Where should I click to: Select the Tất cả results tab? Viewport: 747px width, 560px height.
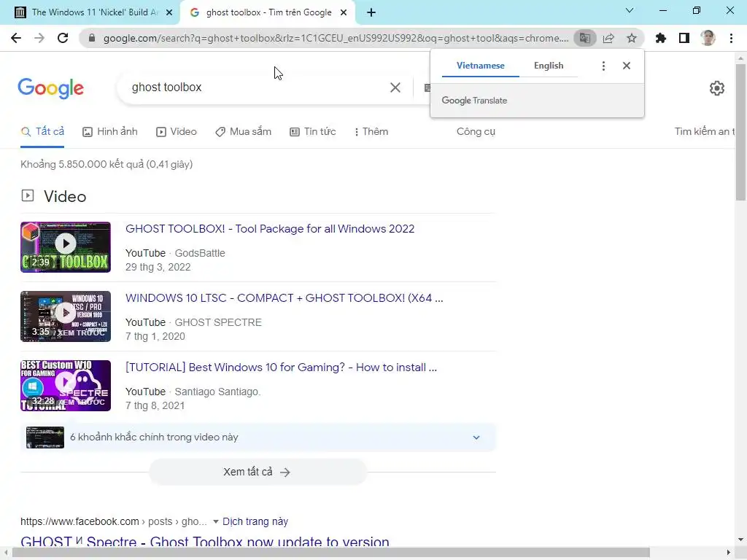tap(42, 131)
